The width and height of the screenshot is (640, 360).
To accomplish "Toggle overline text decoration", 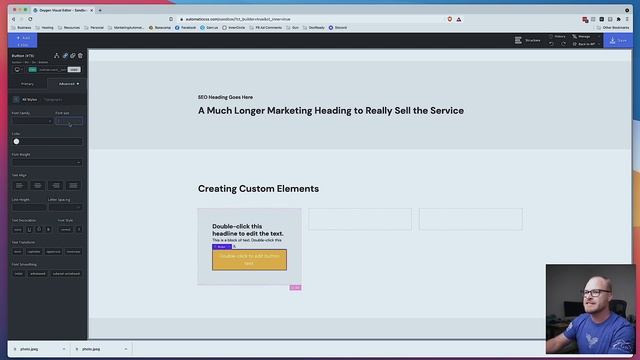I will 39,230.
